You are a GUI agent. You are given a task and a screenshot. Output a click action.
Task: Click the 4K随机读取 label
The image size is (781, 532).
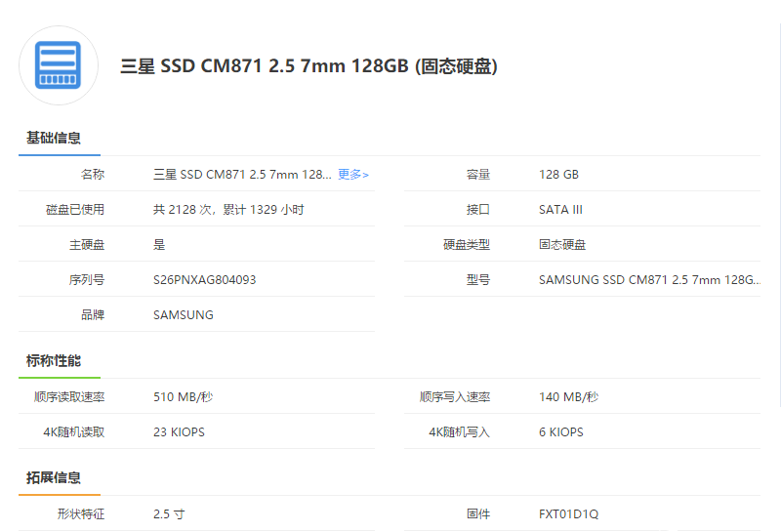[x=74, y=431]
